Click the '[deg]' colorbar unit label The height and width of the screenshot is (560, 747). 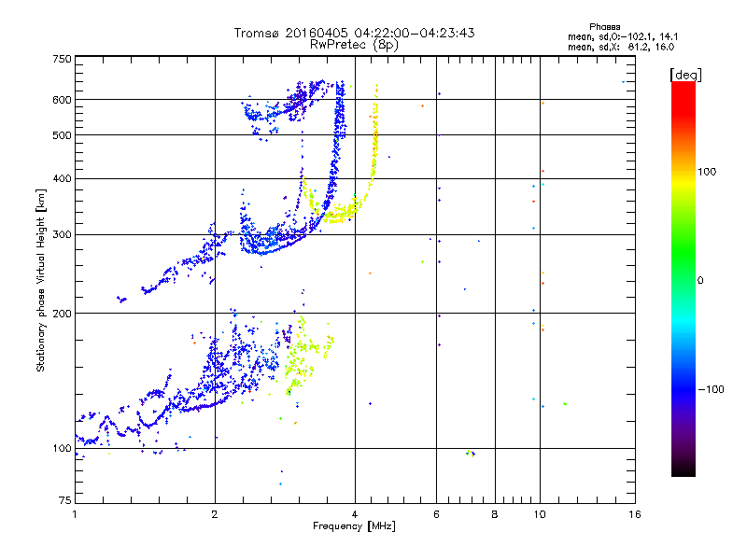tap(685, 75)
